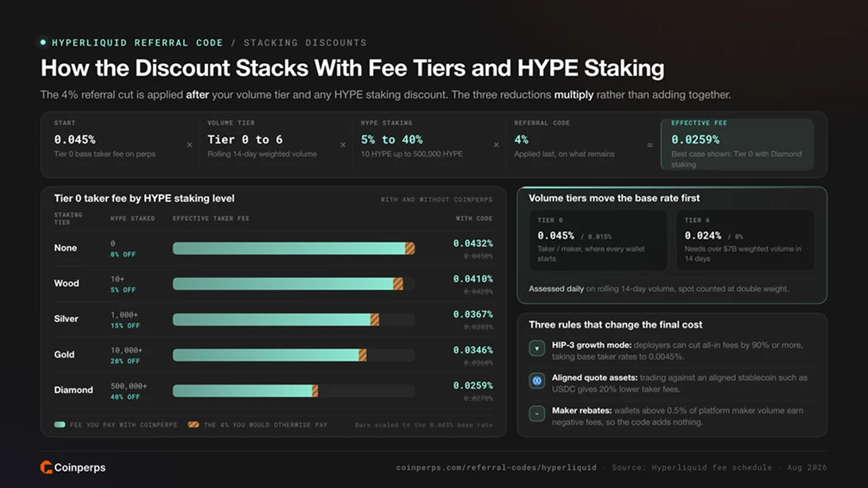The image size is (868, 488).
Task: Click the Aligned quote assets coin icon
Action: click(536, 381)
